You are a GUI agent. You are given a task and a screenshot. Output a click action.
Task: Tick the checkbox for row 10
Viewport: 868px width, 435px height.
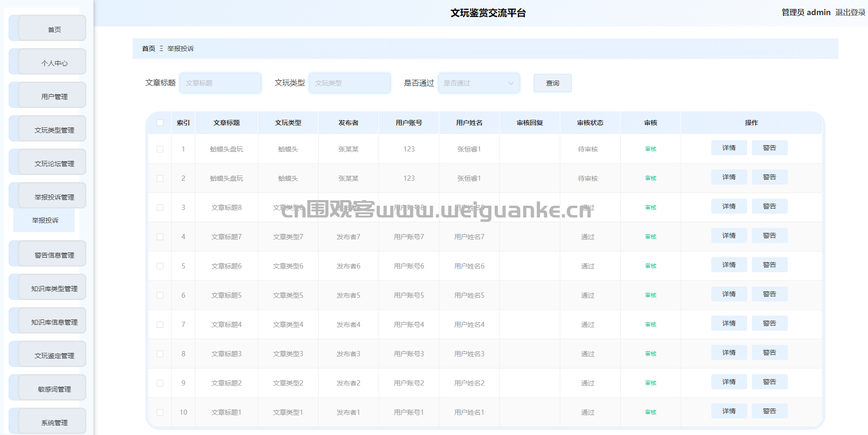[x=160, y=412]
